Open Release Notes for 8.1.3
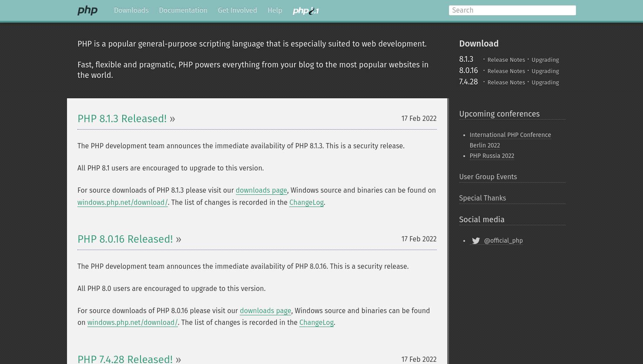 (506, 60)
